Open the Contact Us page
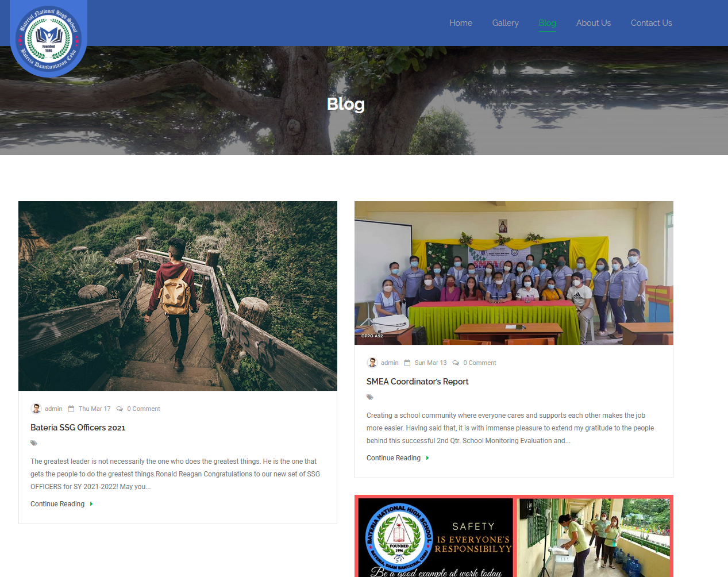 pos(652,23)
